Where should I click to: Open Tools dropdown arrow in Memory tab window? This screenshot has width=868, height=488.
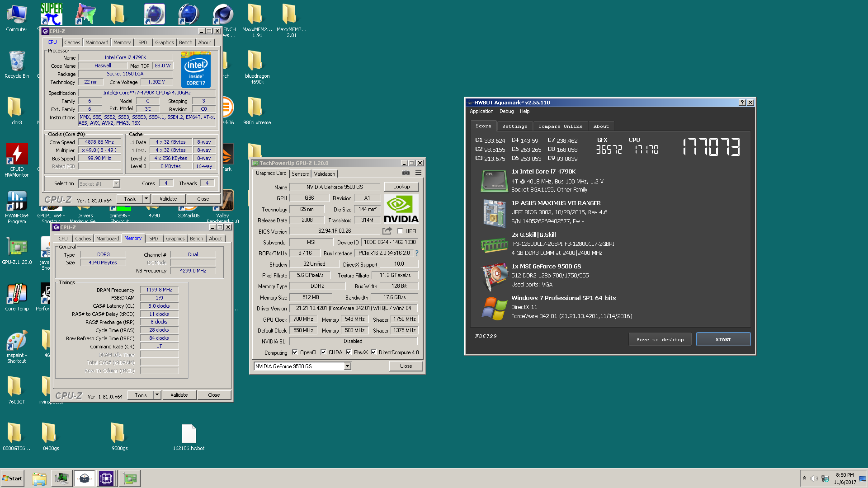click(157, 395)
